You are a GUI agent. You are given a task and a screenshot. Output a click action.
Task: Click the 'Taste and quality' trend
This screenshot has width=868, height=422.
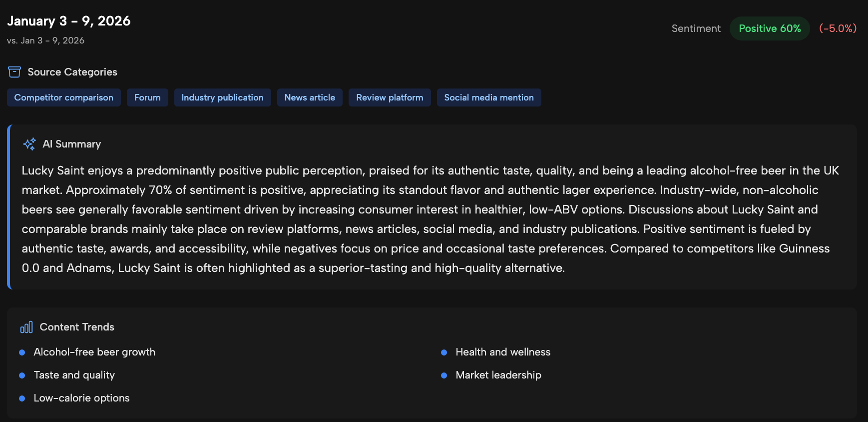pyautogui.click(x=74, y=375)
